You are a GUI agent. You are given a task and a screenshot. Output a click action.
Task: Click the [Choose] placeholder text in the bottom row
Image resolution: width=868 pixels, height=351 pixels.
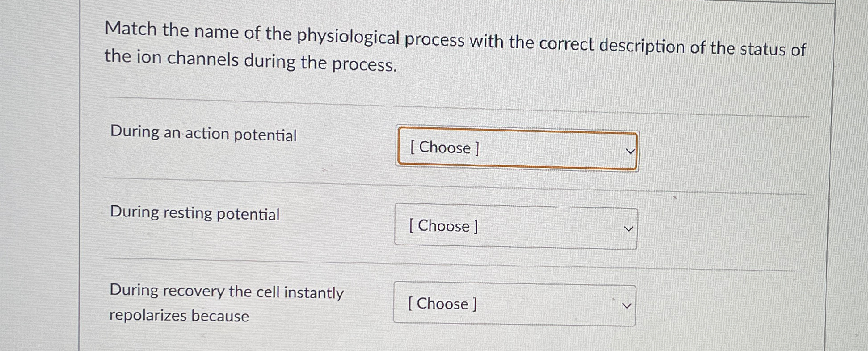tap(442, 304)
